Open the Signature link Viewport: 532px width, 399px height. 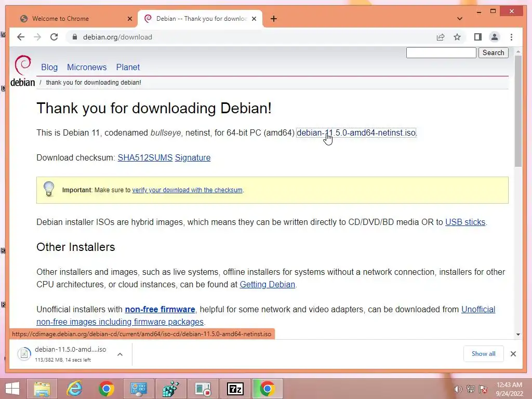193,158
